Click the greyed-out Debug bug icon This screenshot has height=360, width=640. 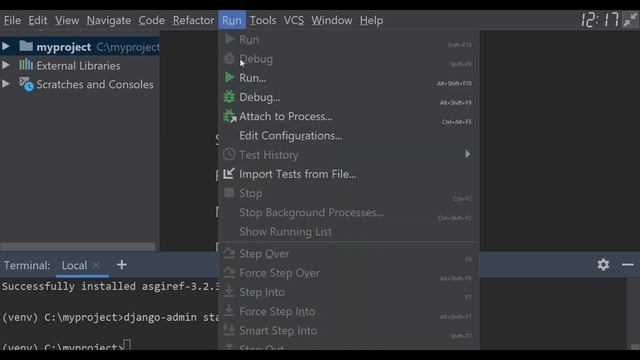coord(229,58)
